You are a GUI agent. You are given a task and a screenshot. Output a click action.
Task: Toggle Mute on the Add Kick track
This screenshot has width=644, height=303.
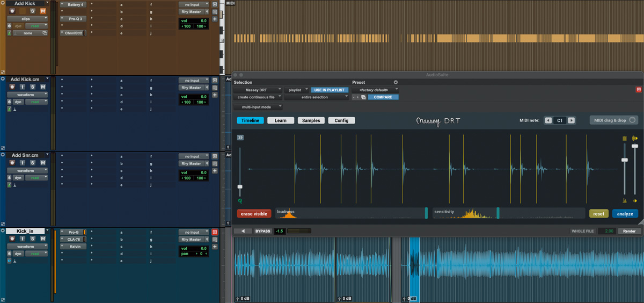[43, 11]
